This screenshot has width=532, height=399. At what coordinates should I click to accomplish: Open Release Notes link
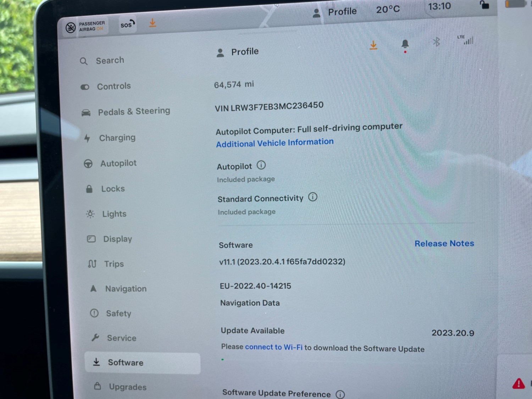click(444, 244)
